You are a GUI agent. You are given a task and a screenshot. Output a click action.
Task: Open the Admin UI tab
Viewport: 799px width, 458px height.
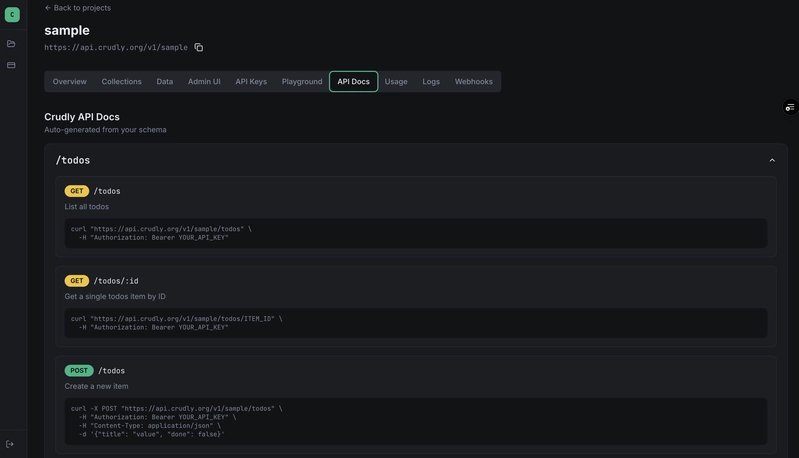click(x=204, y=82)
